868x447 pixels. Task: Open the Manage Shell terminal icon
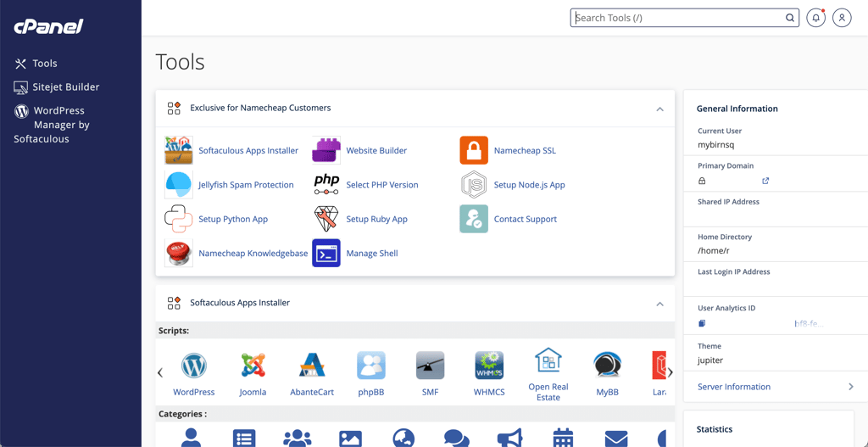pyautogui.click(x=326, y=253)
